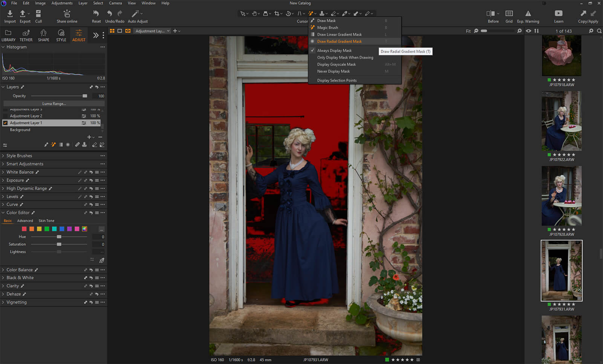Switch to the Skin Tone tab
603x364 pixels.
[x=46, y=221]
